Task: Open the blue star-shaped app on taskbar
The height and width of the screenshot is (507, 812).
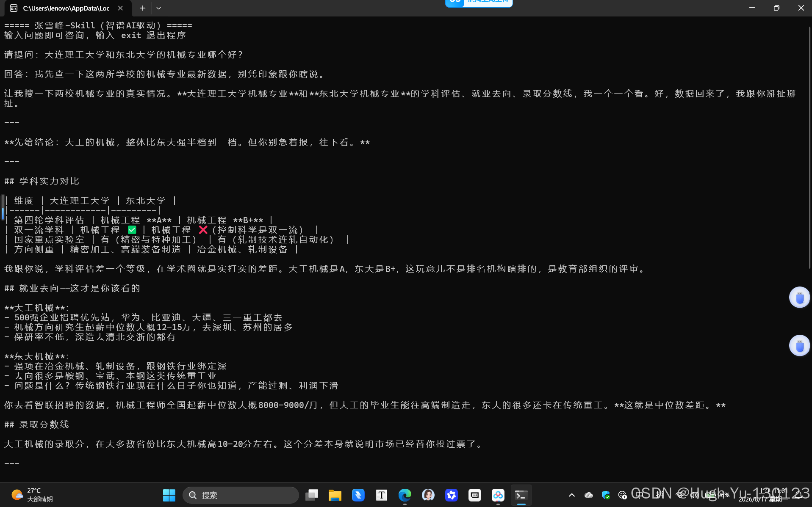Action: pos(452,495)
